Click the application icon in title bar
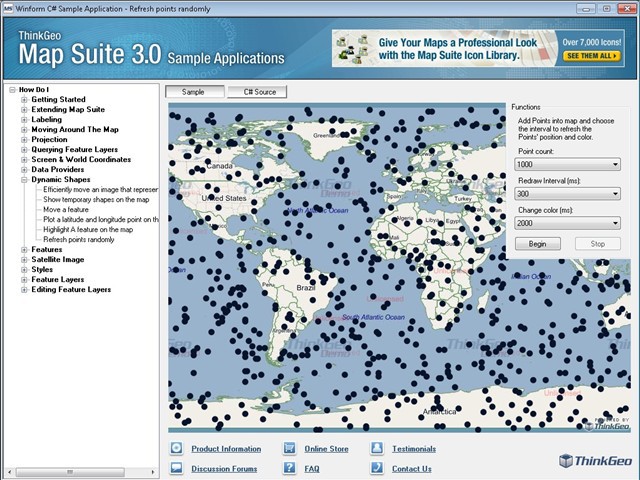 [x=8, y=9]
